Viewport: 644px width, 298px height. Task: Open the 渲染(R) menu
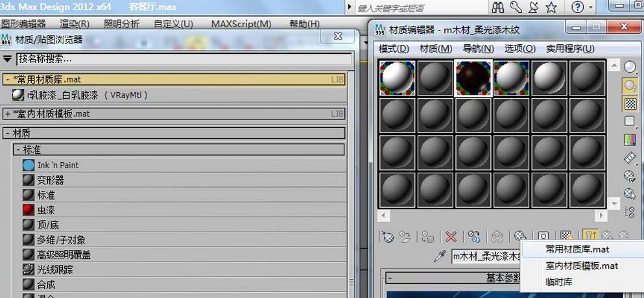pos(75,24)
